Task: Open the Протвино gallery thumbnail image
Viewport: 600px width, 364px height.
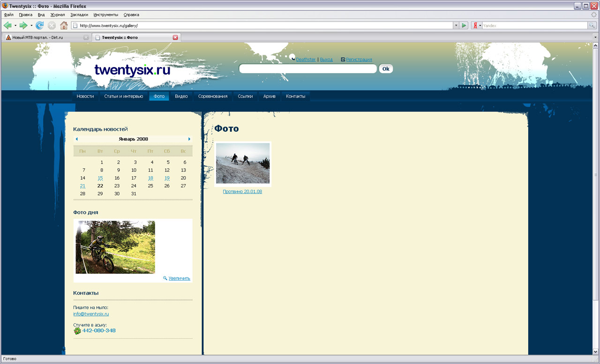Action: click(243, 163)
